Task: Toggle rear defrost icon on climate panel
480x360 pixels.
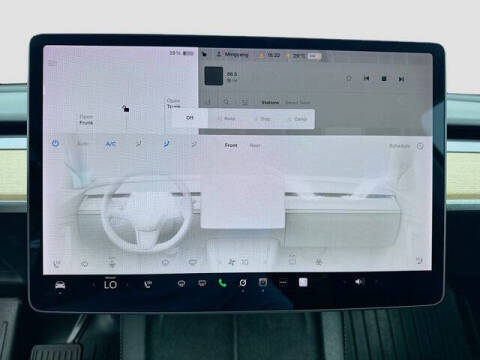Action: tap(193, 262)
